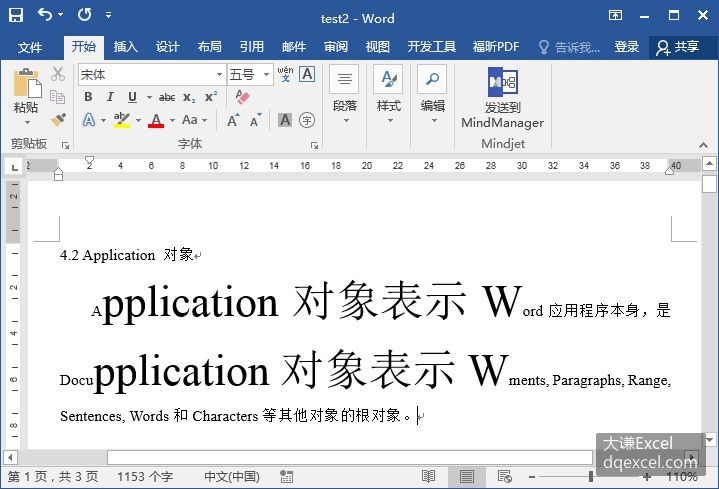
Task: Toggle bold formatting
Action: tap(88, 97)
